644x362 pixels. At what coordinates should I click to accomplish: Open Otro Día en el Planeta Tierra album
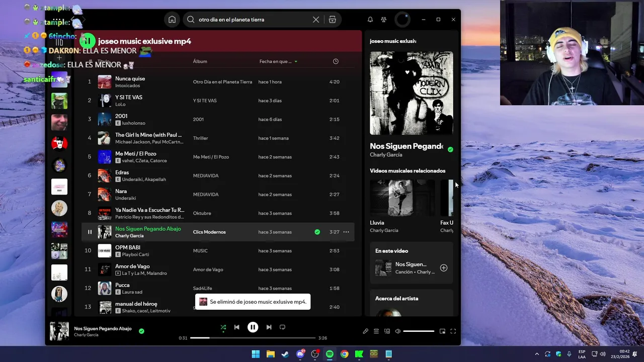222,82
